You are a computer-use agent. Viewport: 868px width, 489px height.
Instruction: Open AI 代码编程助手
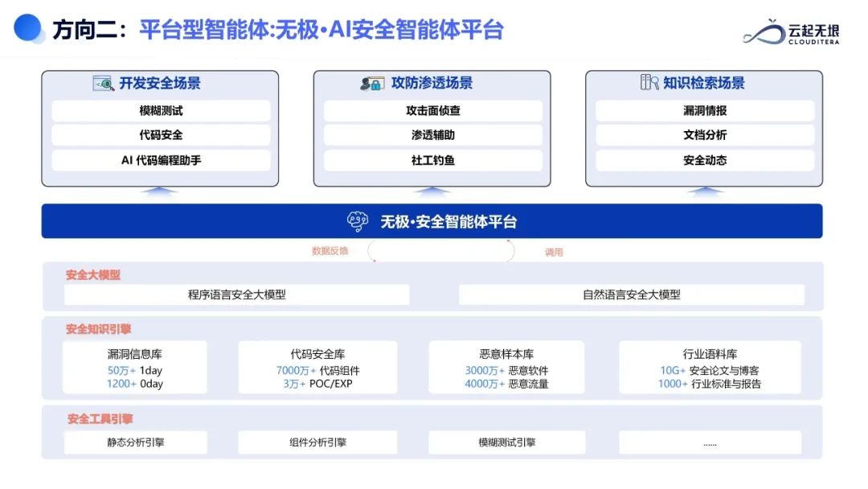(x=161, y=160)
